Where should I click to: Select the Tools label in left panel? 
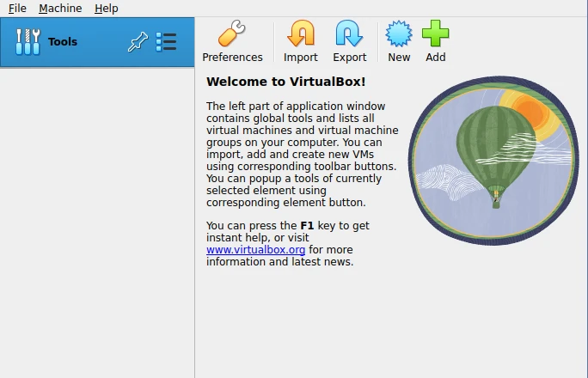click(x=63, y=41)
